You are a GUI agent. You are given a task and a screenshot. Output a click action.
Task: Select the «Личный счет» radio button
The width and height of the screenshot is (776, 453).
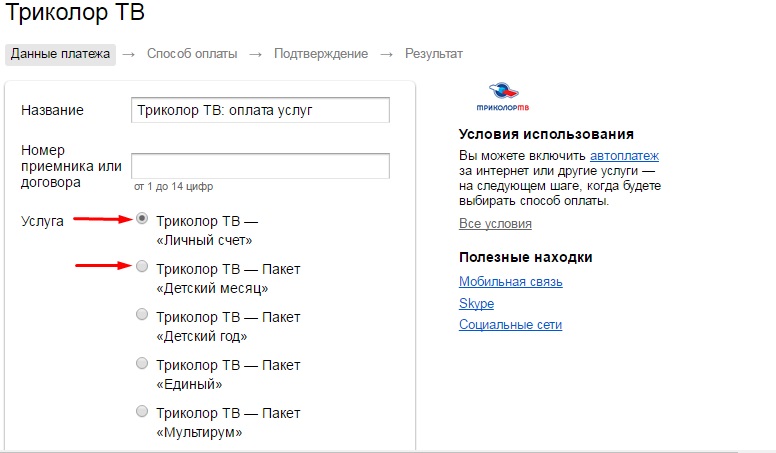click(142, 218)
